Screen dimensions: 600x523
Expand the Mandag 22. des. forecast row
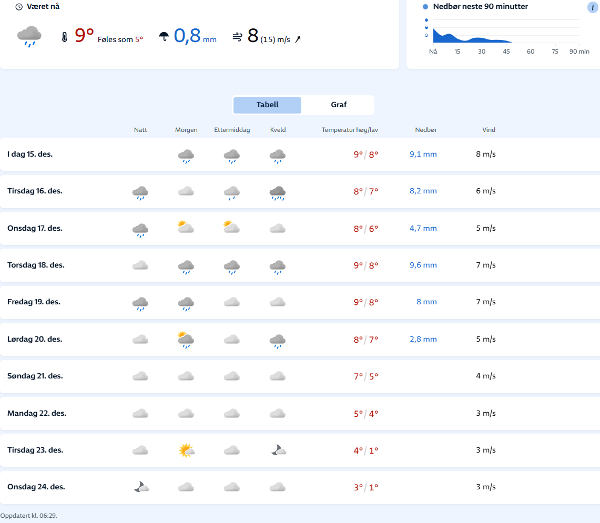point(300,413)
